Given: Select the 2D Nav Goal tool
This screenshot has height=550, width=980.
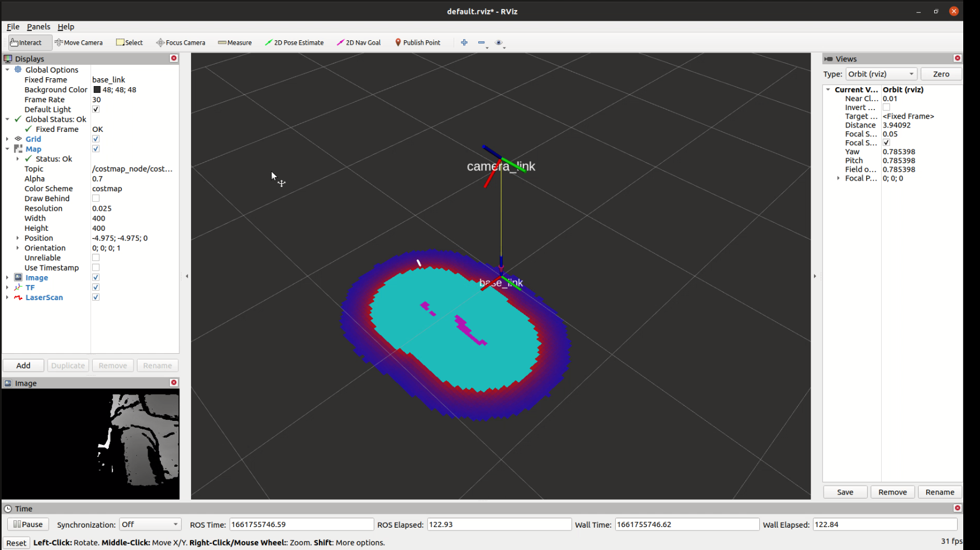Looking at the screenshot, I should click(x=359, y=42).
